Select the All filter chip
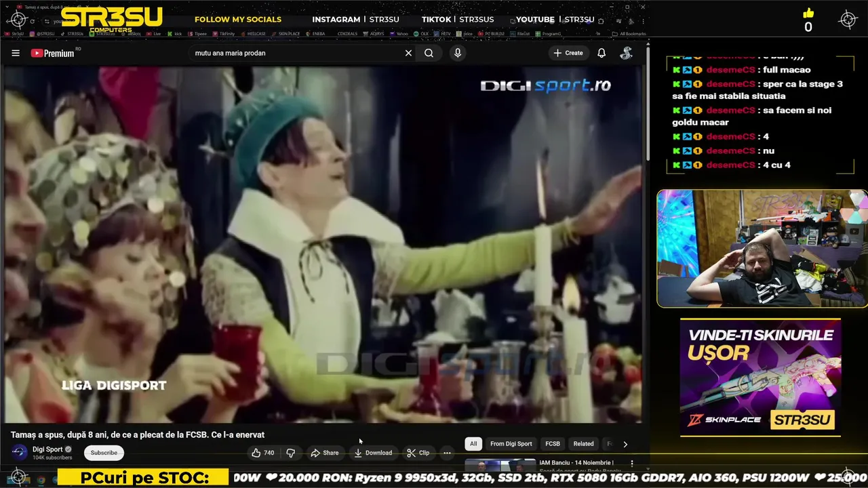Image resolution: width=868 pixels, height=488 pixels. click(473, 444)
